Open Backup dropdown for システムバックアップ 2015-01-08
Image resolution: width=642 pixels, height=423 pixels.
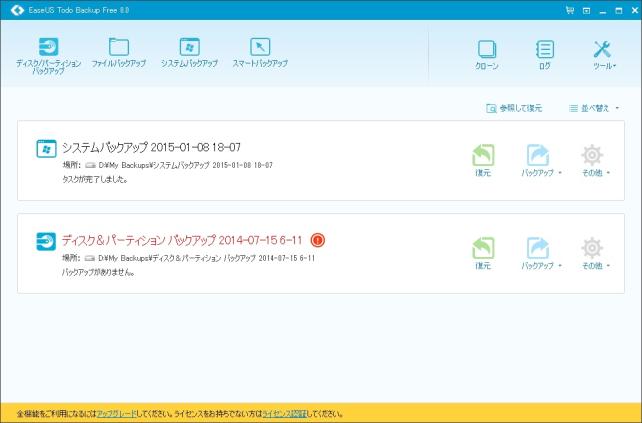[x=540, y=160]
